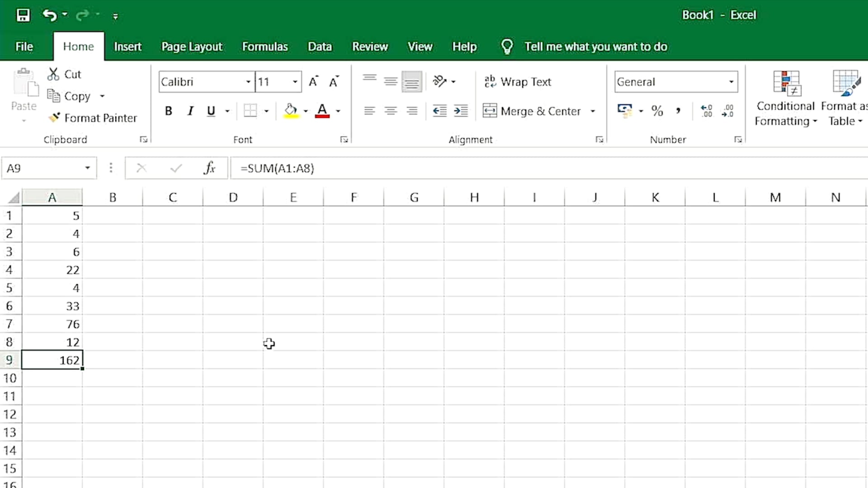
Task: Click the Underline formatting icon
Action: 211,111
